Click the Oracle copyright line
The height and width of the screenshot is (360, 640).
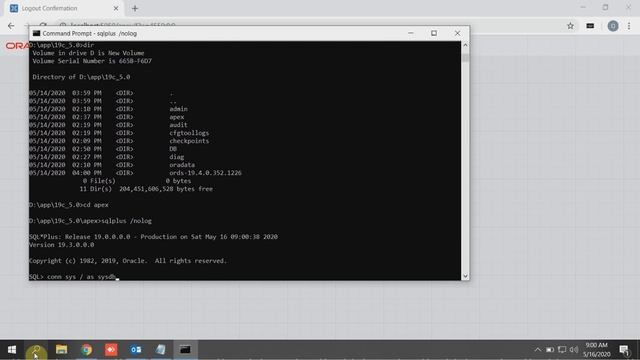[x=128, y=261]
